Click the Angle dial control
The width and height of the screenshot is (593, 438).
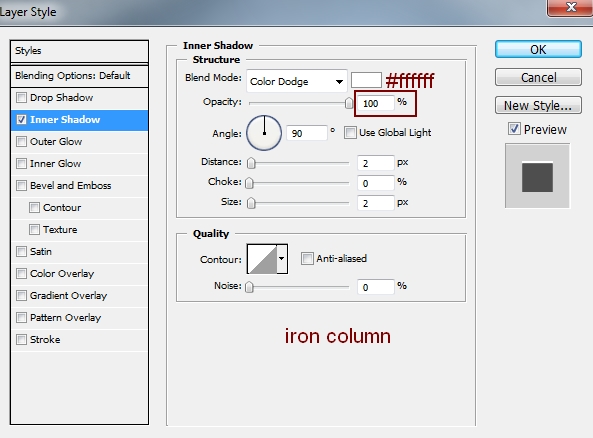click(x=264, y=133)
